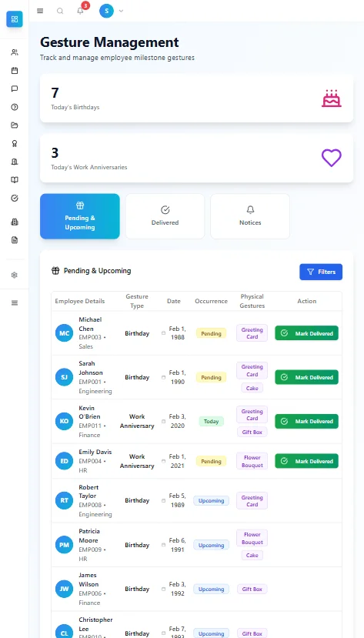Click the Cake tag in Patricia Moore's row
Viewport: 364px width, 638px height.
coord(252,556)
